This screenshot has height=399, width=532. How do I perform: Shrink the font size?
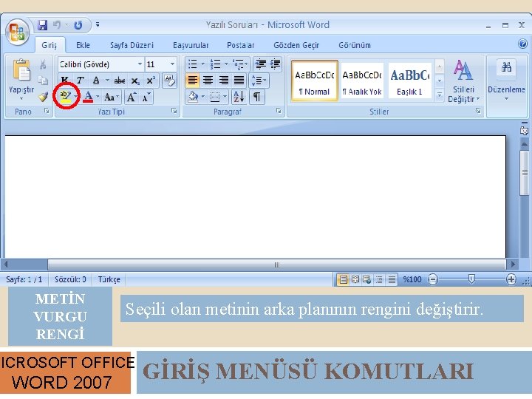coord(146,98)
